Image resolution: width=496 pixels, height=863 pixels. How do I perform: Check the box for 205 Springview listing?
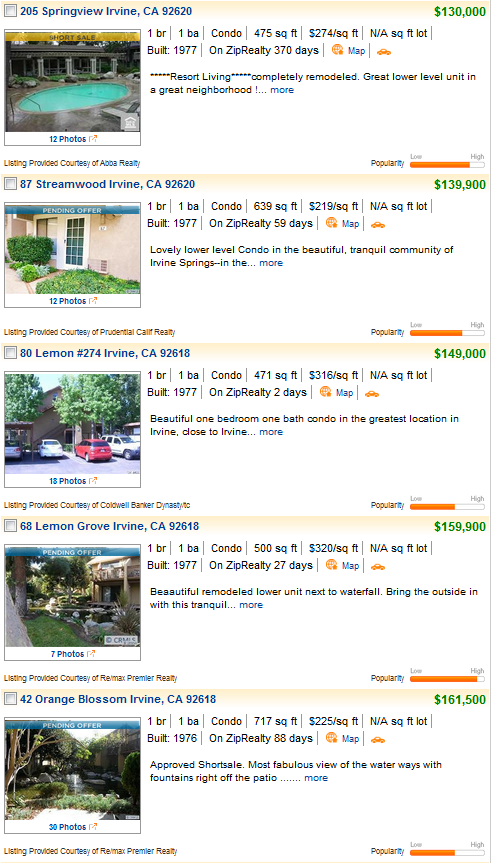pos(10,10)
